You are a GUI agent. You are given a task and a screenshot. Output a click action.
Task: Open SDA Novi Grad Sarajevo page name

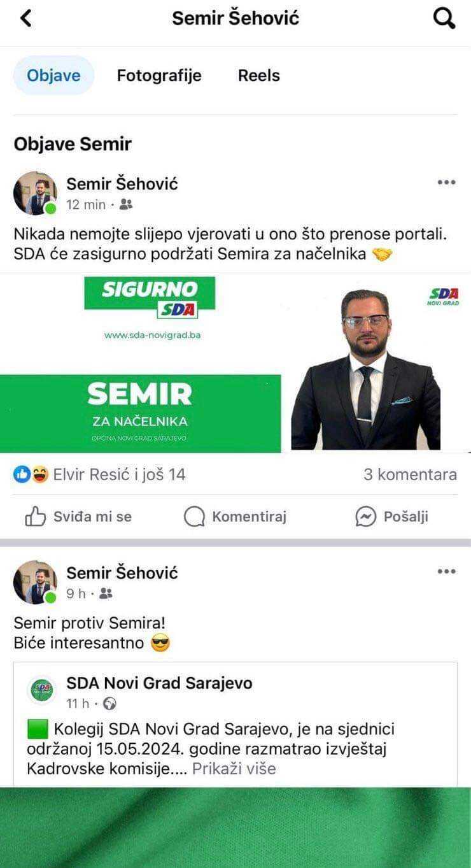[x=159, y=683]
